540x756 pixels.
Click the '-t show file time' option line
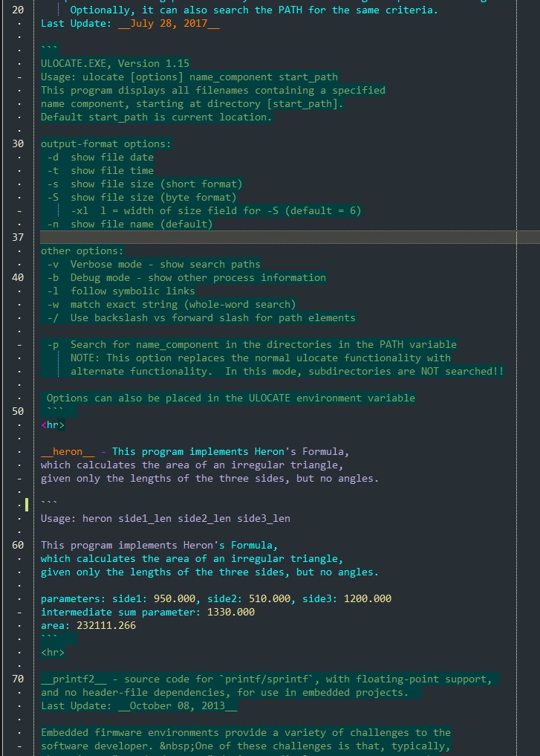click(100, 171)
